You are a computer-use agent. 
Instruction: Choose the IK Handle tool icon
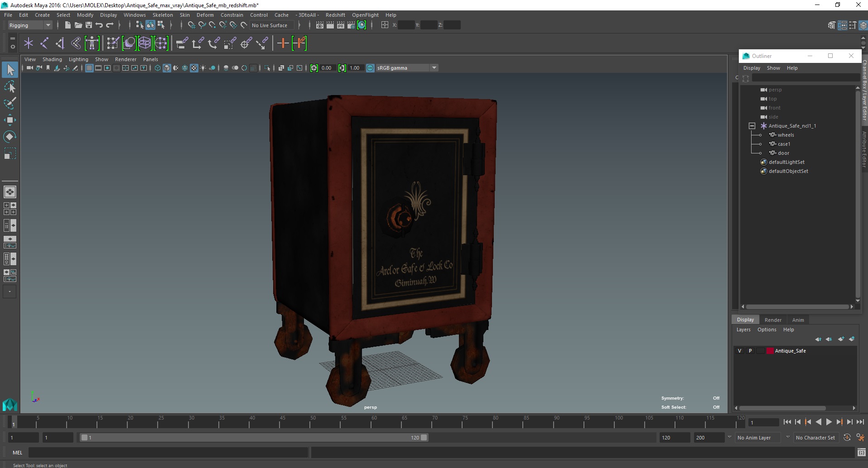tap(60, 43)
